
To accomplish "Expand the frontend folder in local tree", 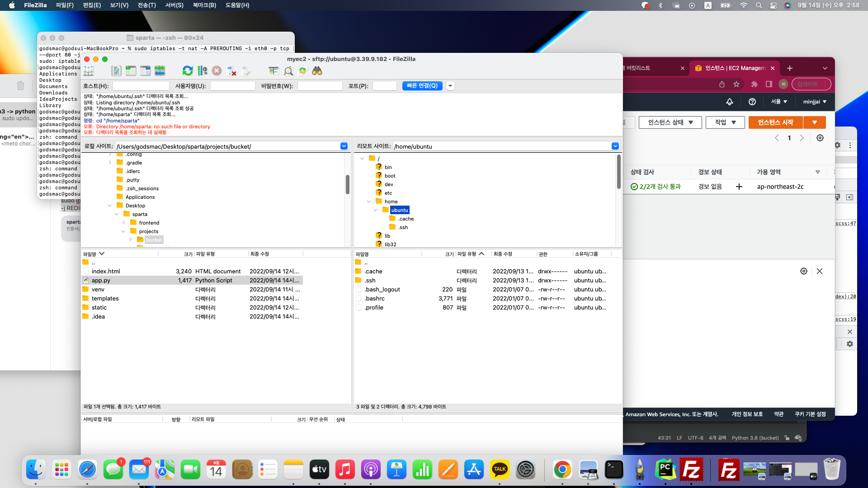I will [123, 223].
